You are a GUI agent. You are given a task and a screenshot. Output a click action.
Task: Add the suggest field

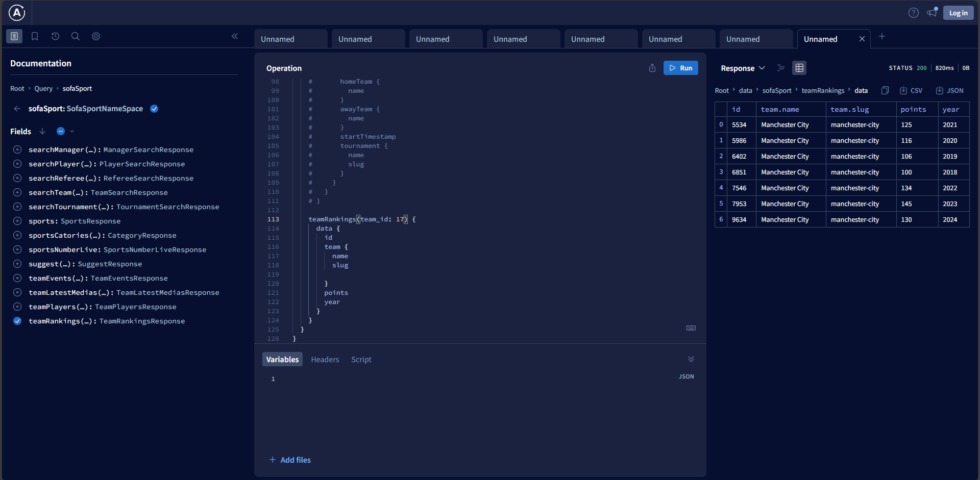point(17,264)
